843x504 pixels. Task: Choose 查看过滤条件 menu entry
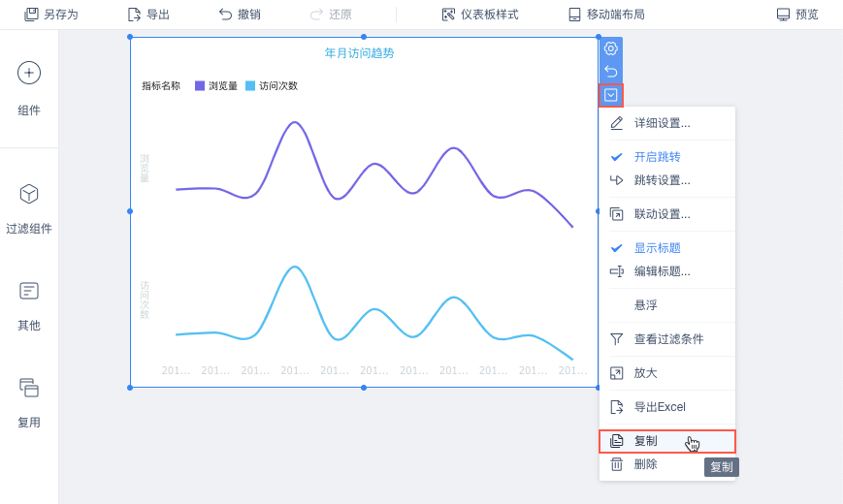click(x=668, y=339)
